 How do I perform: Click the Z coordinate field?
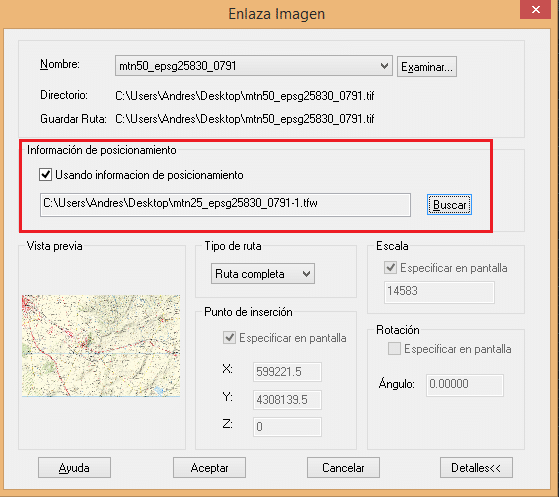[287, 427]
